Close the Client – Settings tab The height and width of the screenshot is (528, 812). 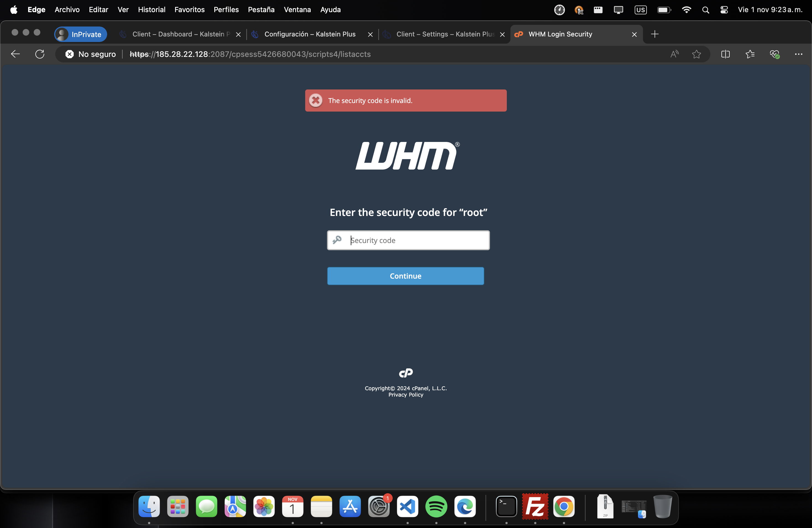click(x=502, y=35)
